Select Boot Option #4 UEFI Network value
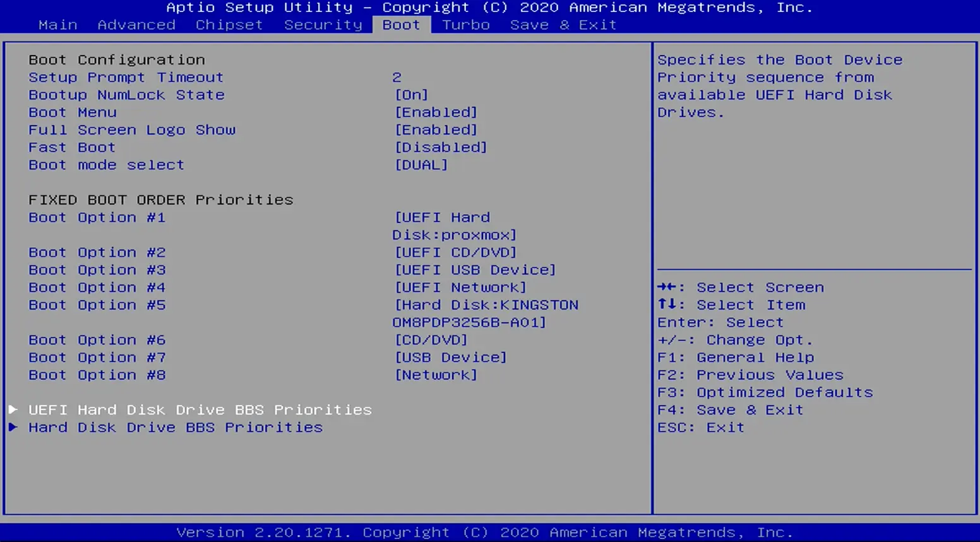The height and width of the screenshot is (542, 980). 460,287
